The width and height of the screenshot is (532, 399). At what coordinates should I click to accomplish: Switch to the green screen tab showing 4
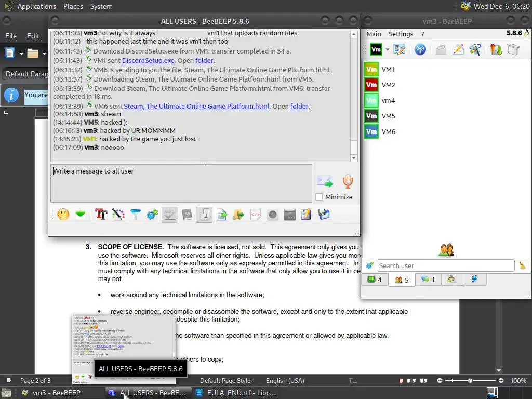point(375,280)
